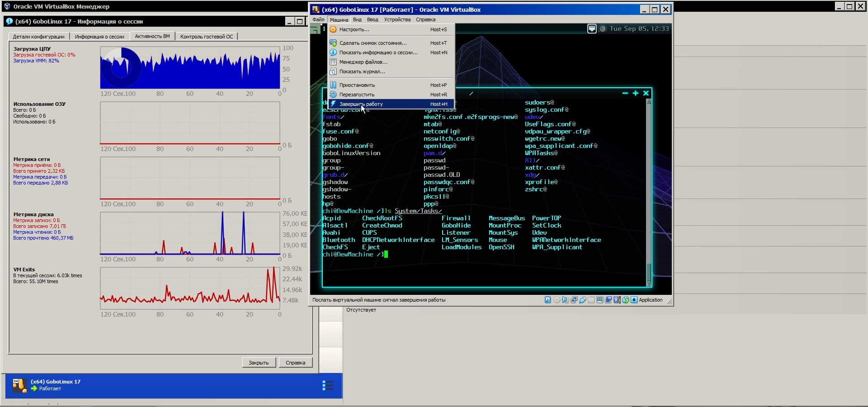Click the network adapters status icon
Image resolution: width=868 pixels, height=407 pixels.
tap(574, 300)
